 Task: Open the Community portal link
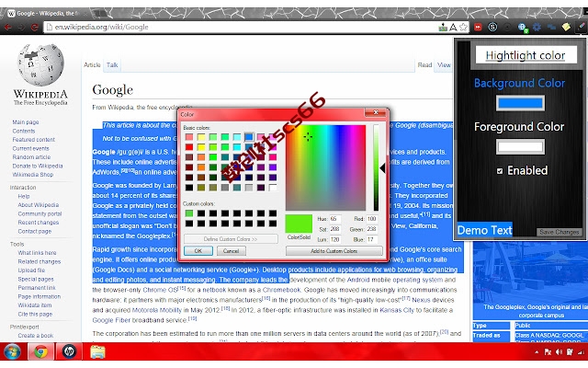40,213
